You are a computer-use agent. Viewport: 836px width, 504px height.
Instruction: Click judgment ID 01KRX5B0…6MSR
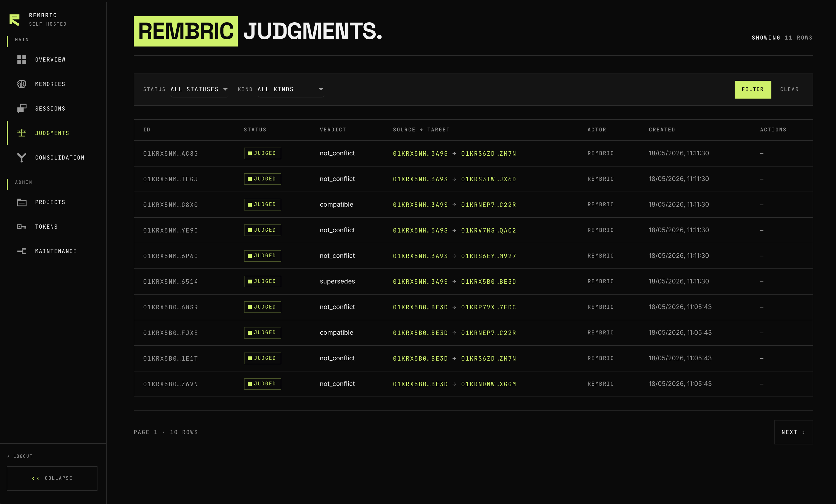171,307
